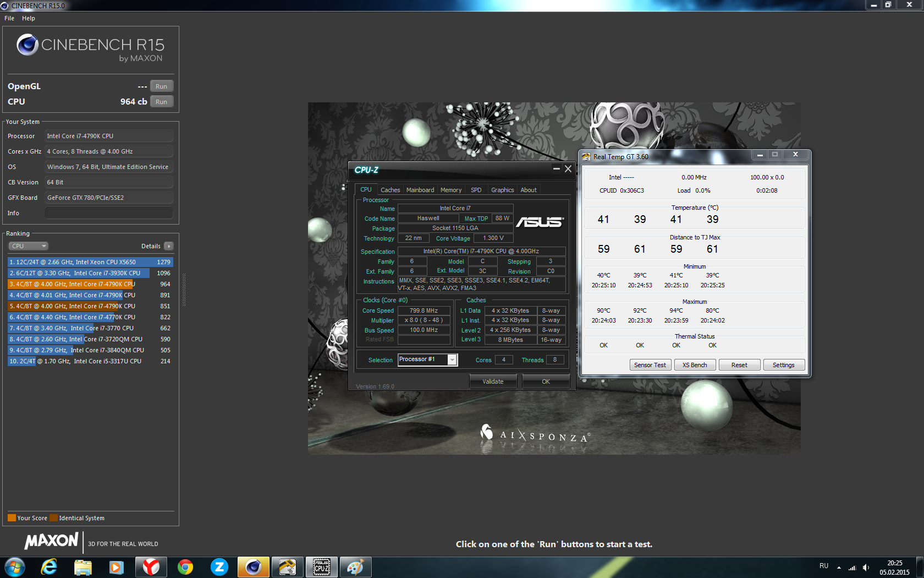Launch Google Chrome from the taskbar
This screenshot has width=924, height=578.
[x=185, y=567]
